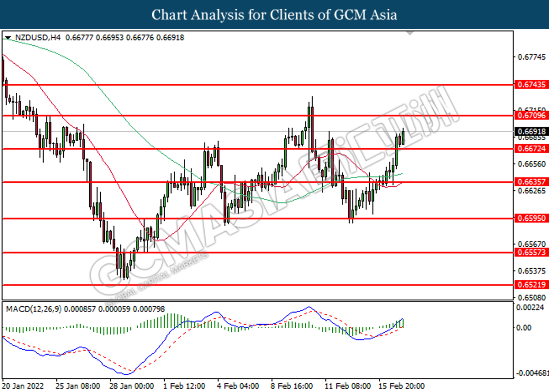Click the 0.65950 red price label

coord(531,219)
